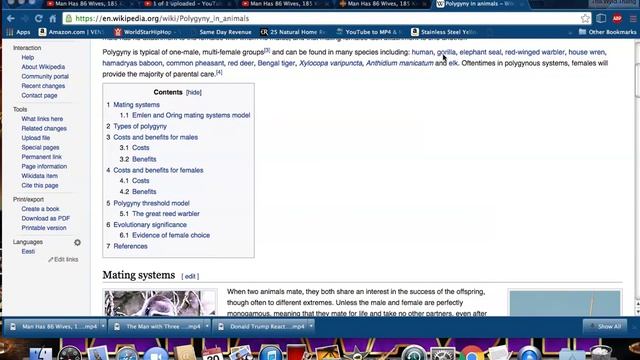Screen dimensions: 640x360
Task: Open Calendar in the Dock
Action: tap(212, 353)
